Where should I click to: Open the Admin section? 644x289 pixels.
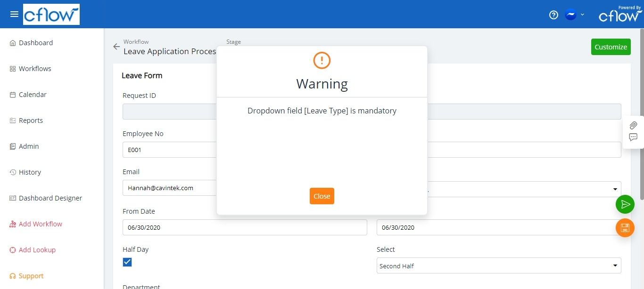point(29,146)
